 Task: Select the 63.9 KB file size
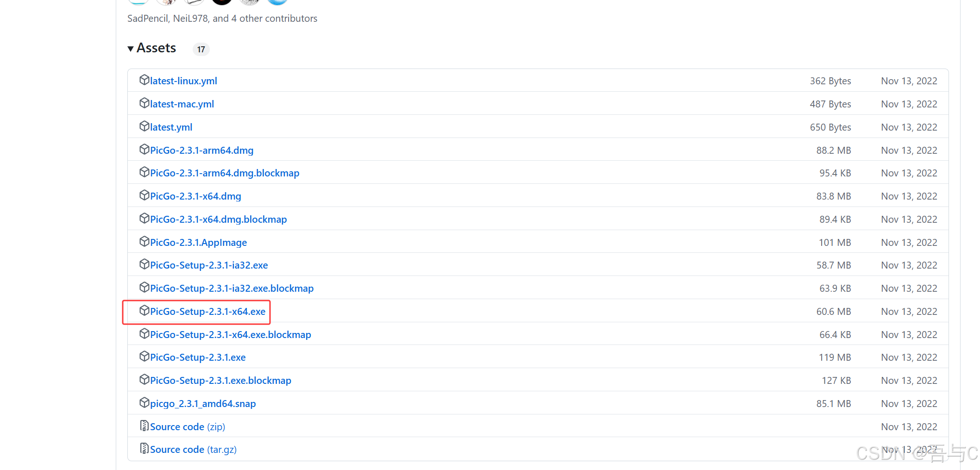(x=835, y=288)
